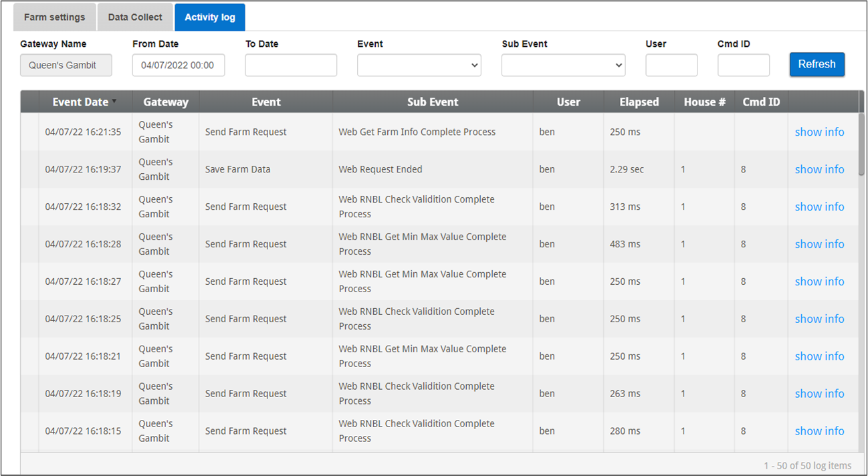
Task: Open show info for the 16:18:32 entry
Action: click(819, 207)
